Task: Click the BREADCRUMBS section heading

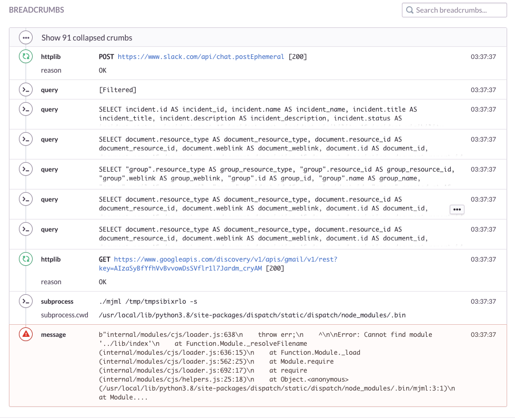Action: pyautogui.click(x=36, y=10)
